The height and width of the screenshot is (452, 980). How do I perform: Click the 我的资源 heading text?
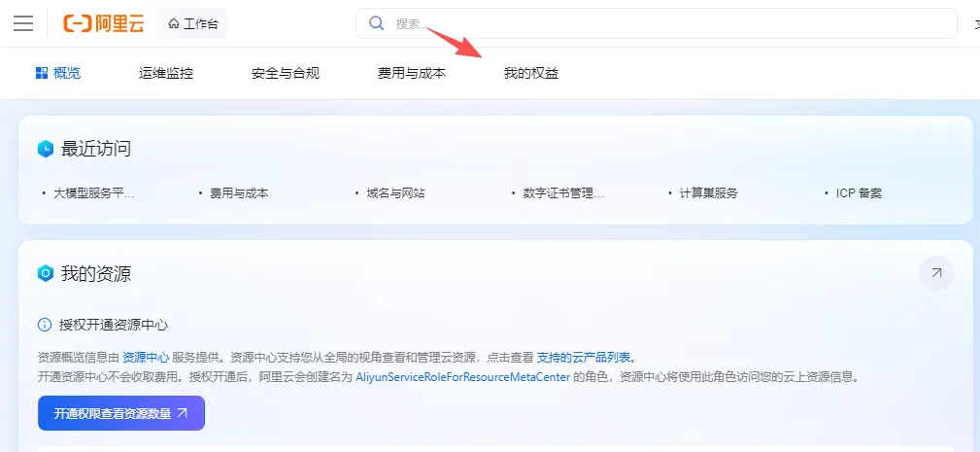pyautogui.click(x=96, y=274)
